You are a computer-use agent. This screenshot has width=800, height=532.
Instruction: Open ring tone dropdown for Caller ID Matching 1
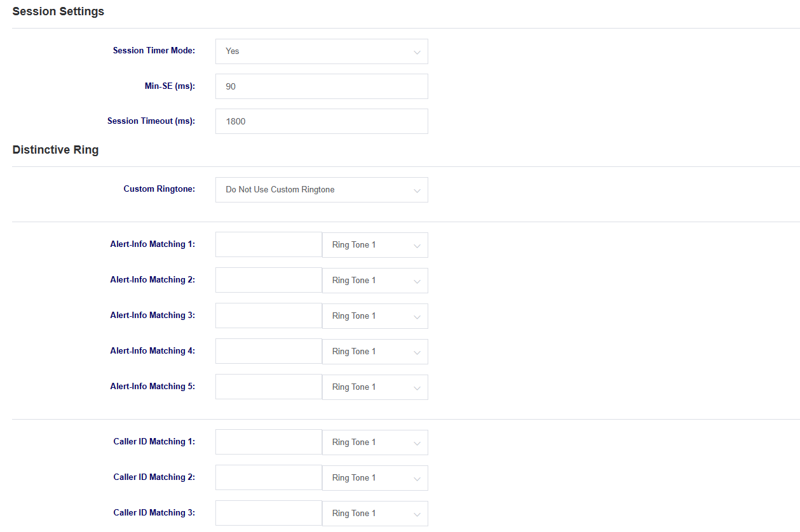375,442
